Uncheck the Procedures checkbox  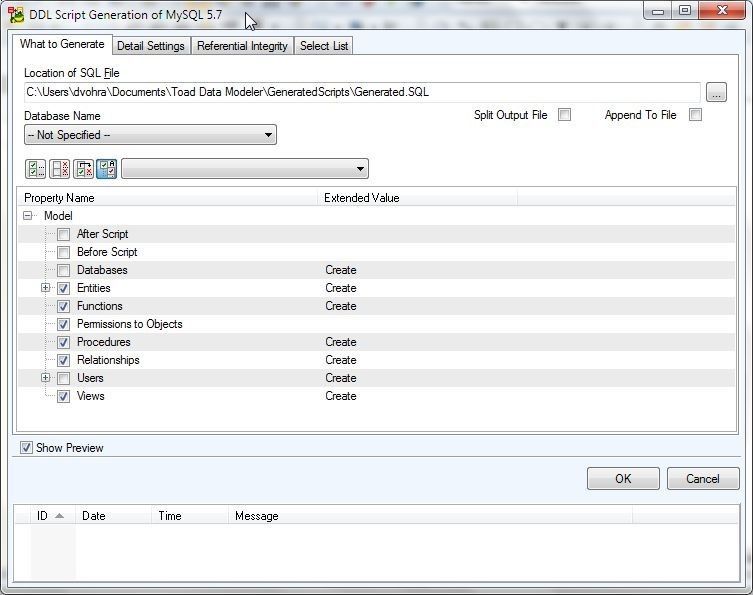click(63, 342)
